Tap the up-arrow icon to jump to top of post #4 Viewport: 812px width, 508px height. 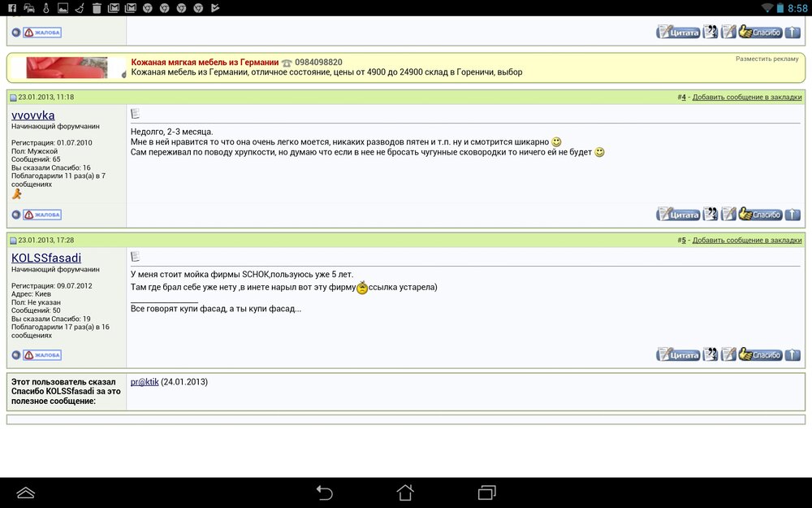click(793, 214)
